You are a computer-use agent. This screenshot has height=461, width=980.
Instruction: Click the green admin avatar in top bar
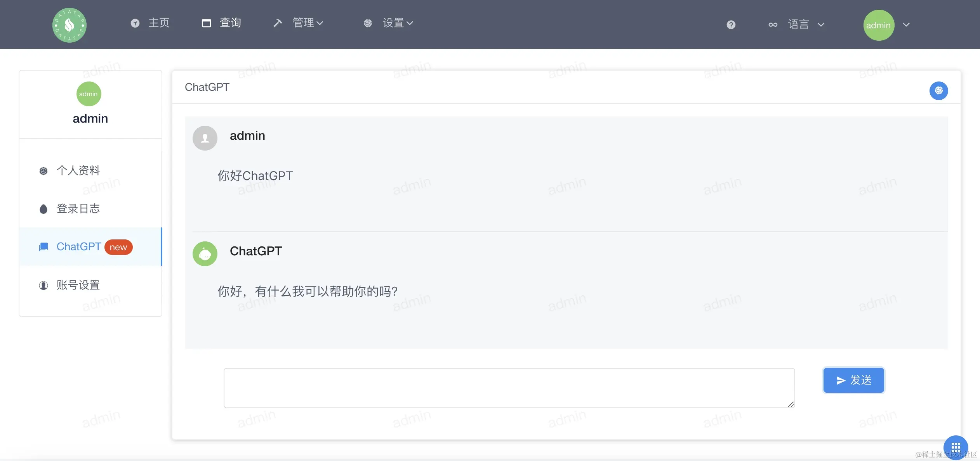[x=879, y=25]
